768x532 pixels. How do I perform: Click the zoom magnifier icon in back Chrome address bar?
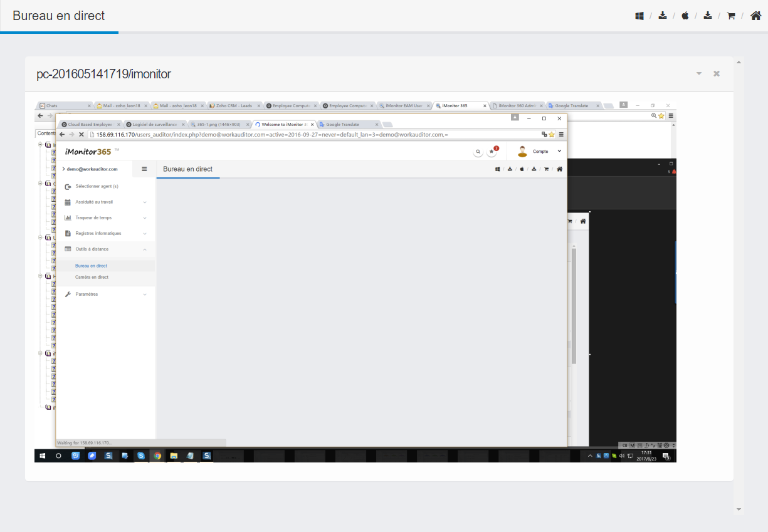tap(654, 116)
